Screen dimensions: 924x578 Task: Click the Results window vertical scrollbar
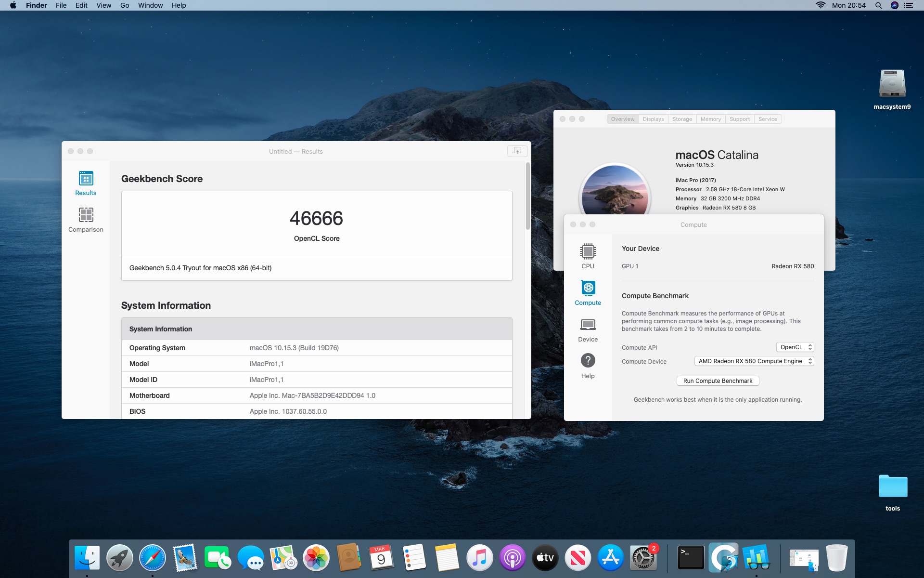(527, 196)
